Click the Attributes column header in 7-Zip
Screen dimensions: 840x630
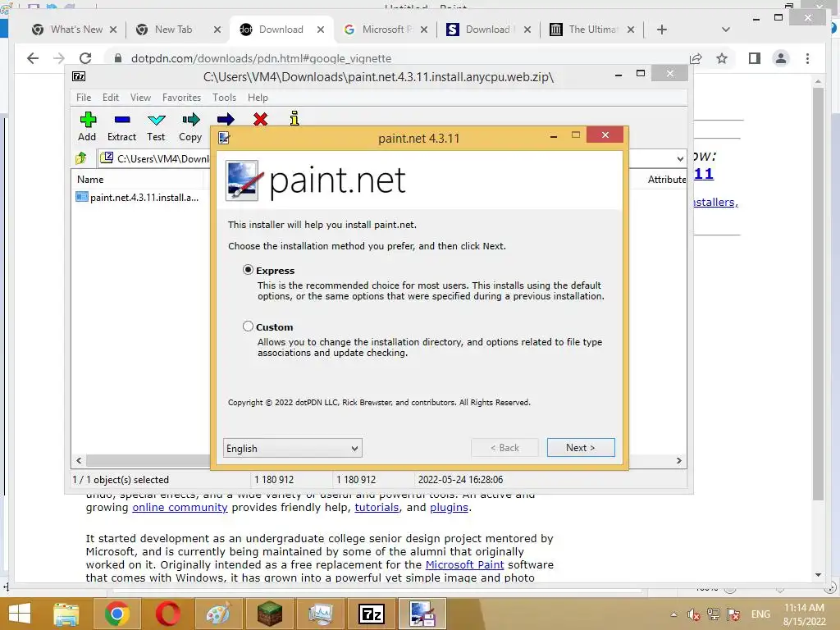pos(666,180)
